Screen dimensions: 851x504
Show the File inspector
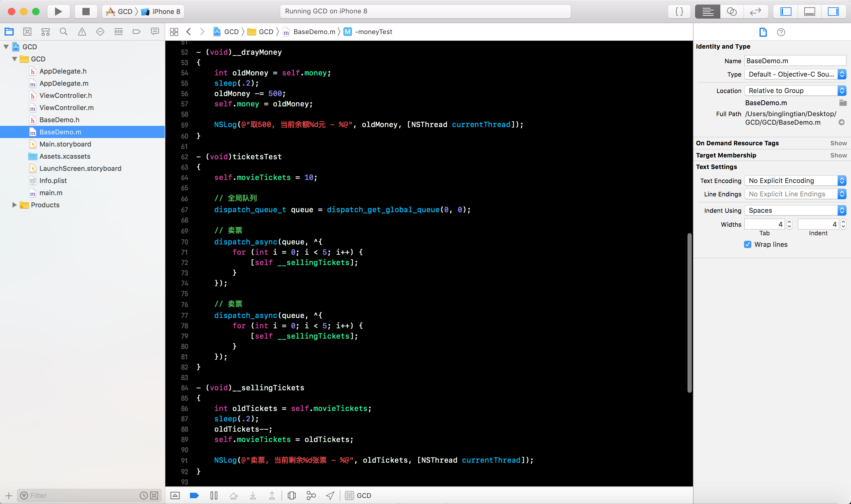[x=763, y=32]
